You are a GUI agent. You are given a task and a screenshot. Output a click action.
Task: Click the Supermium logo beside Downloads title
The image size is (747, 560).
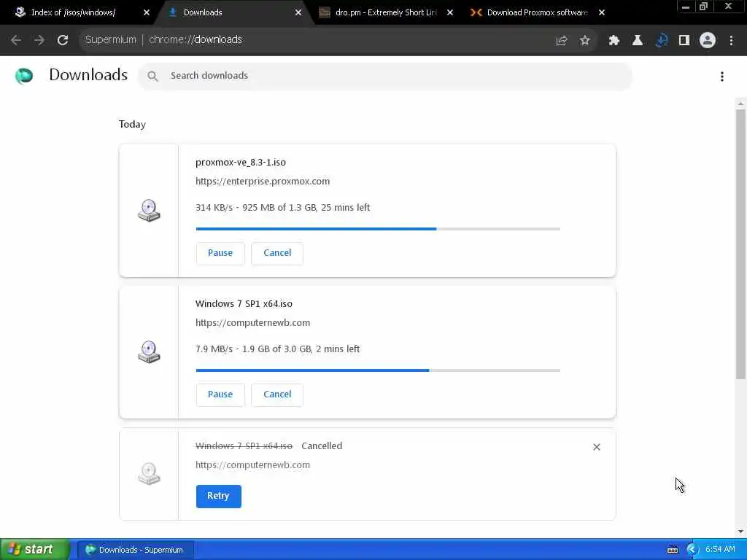pyautogui.click(x=24, y=76)
